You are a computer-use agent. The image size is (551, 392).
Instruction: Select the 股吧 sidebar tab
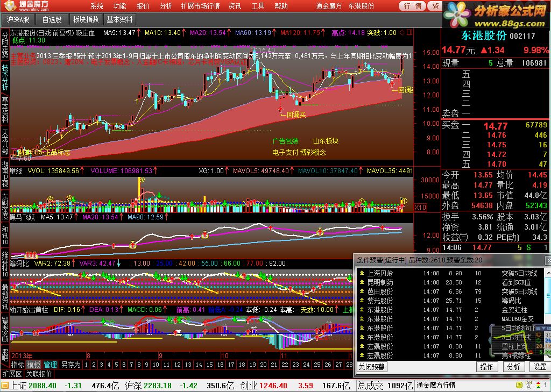(5, 354)
